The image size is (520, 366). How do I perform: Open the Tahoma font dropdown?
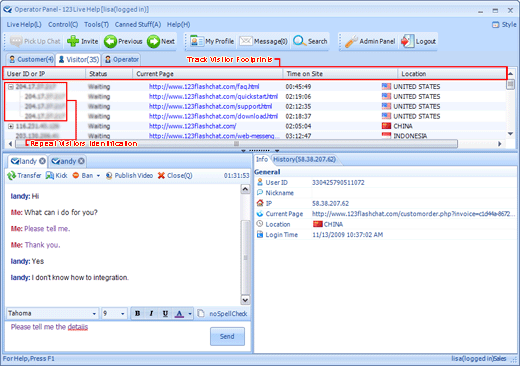tap(94, 314)
